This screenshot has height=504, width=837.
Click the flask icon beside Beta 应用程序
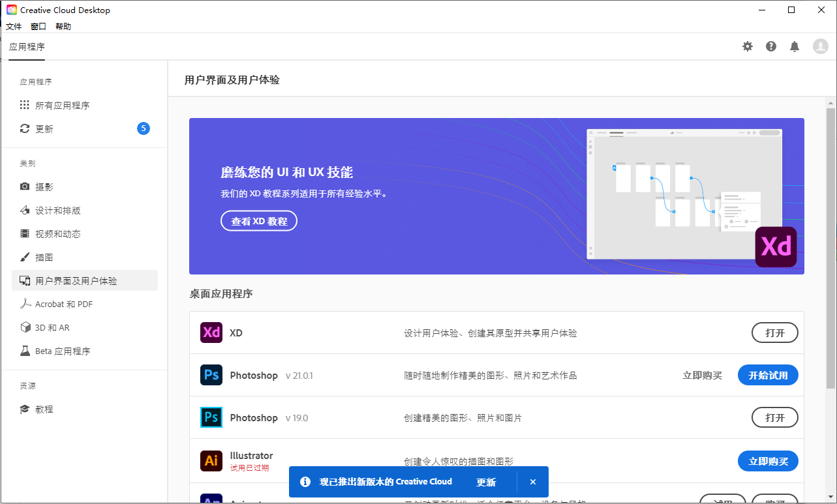25,351
